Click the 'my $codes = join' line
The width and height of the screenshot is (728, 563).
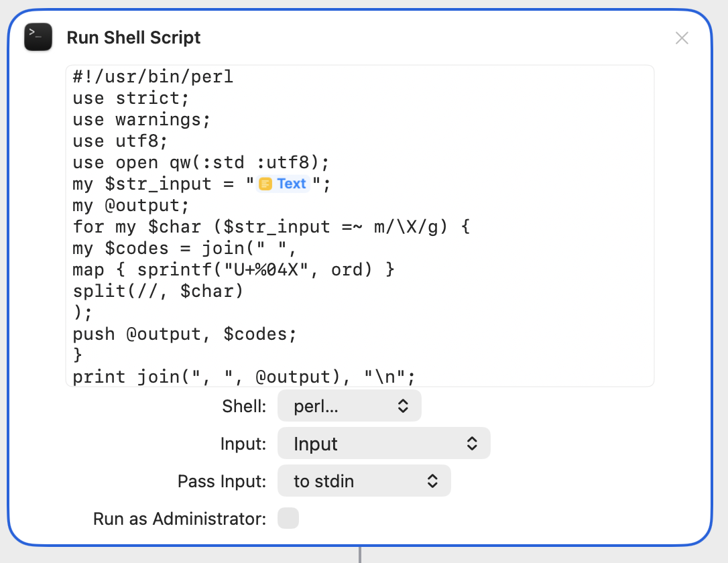[x=184, y=248]
